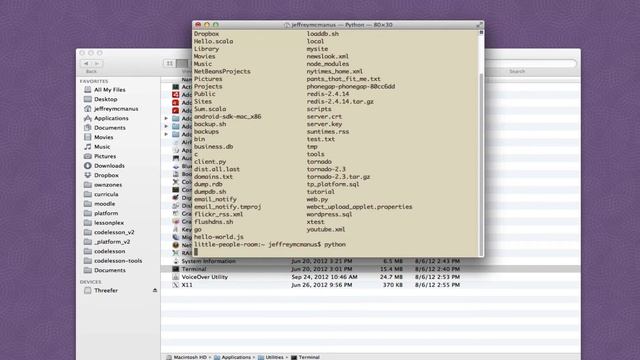Click 'tornado-2.3.tar.gz' in Terminal output
The width and height of the screenshot is (640, 360).
[338, 177]
